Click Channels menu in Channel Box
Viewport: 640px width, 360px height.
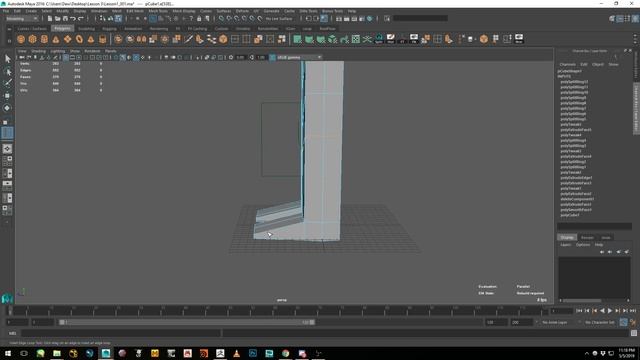click(567, 64)
